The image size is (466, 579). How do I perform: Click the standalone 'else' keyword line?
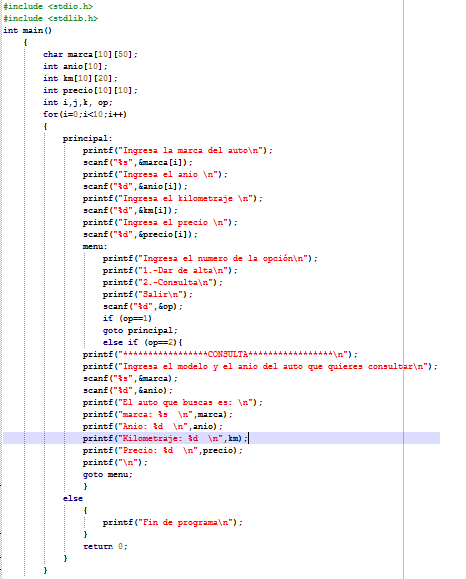(x=73, y=498)
